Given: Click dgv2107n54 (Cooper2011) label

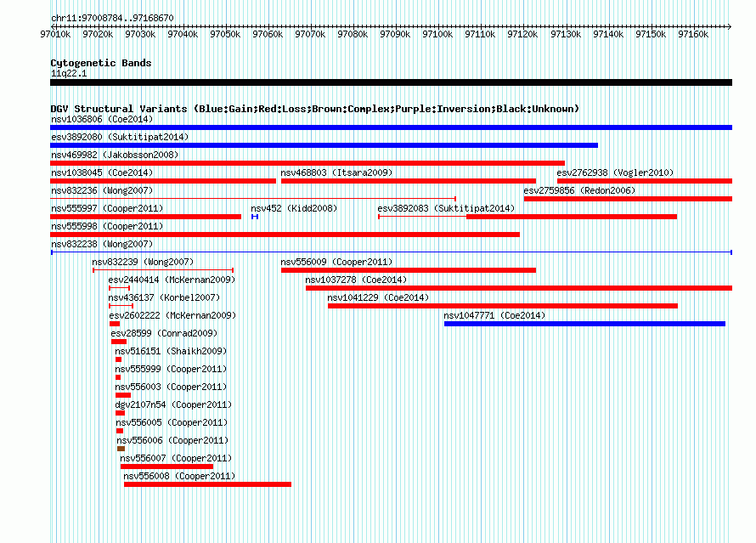Looking at the screenshot, I should (x=173, y=404).
